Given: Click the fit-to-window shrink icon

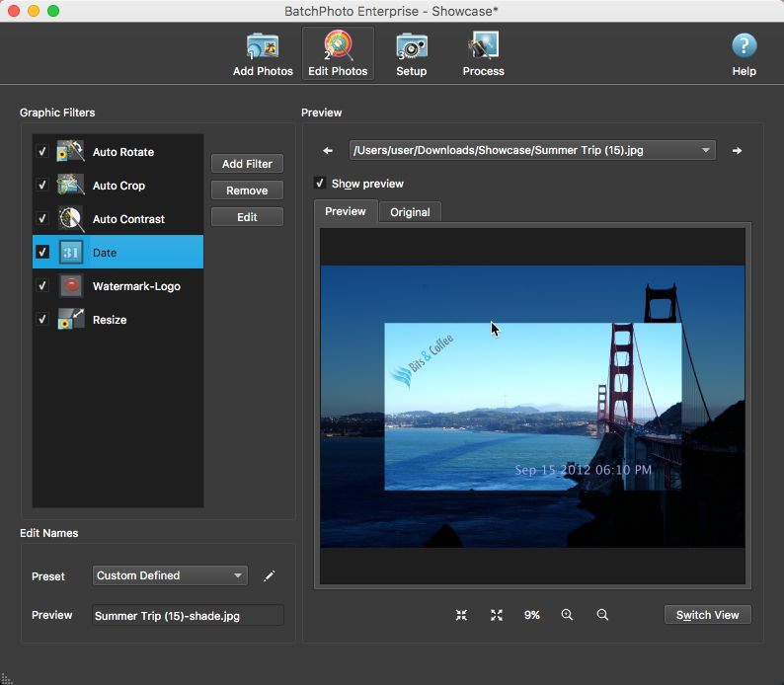Looking at the screenshot, I should coord(461,615).
